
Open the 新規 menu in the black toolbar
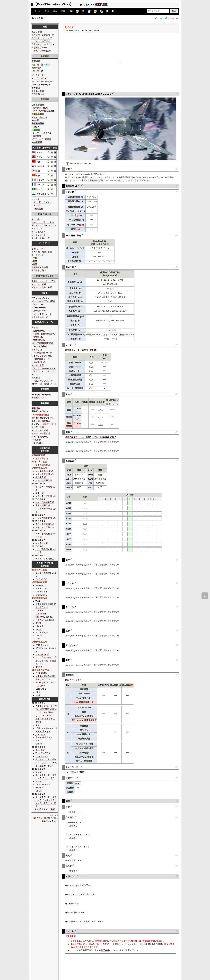(x=46, y=11)
